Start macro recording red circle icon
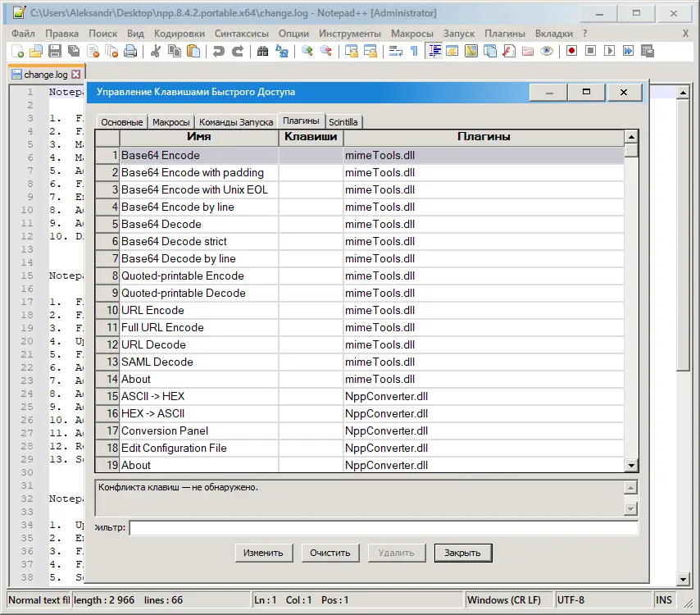The width and height of the screenshot is (700, 615). (571, 51)
